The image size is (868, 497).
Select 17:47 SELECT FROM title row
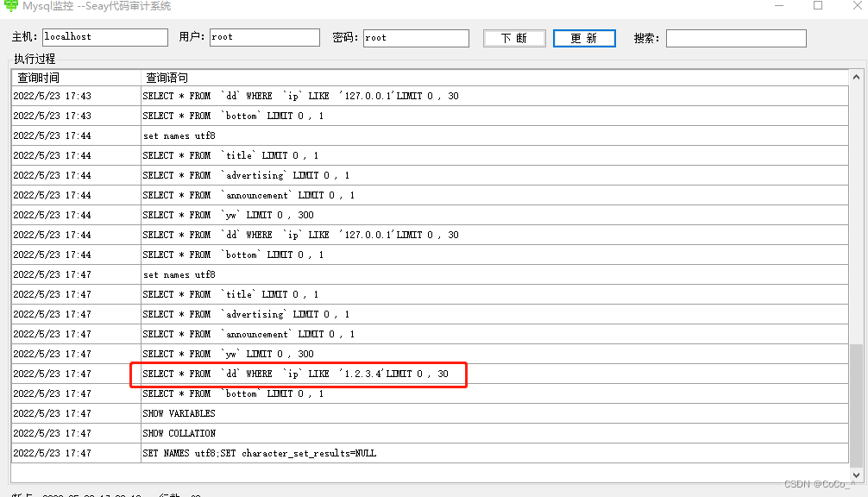(431, 294)
